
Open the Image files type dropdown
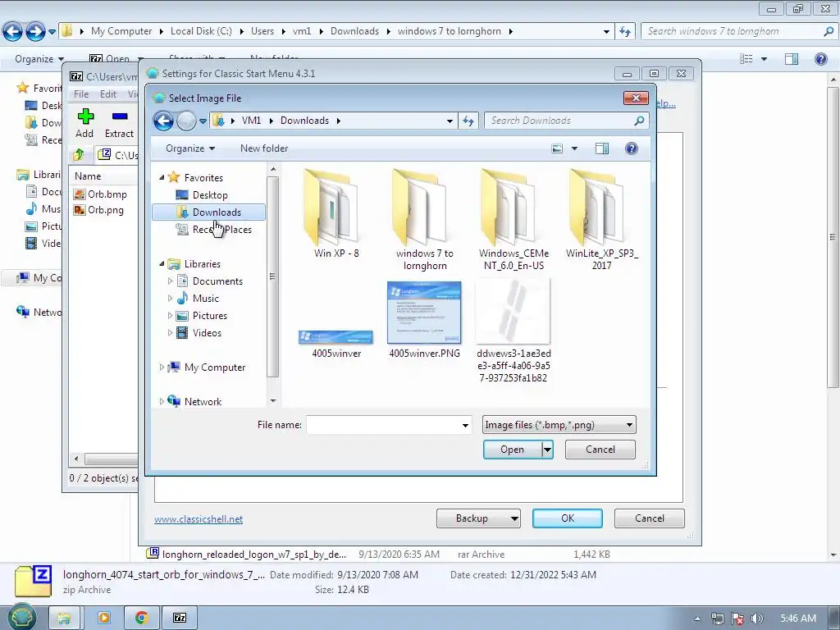559,425
